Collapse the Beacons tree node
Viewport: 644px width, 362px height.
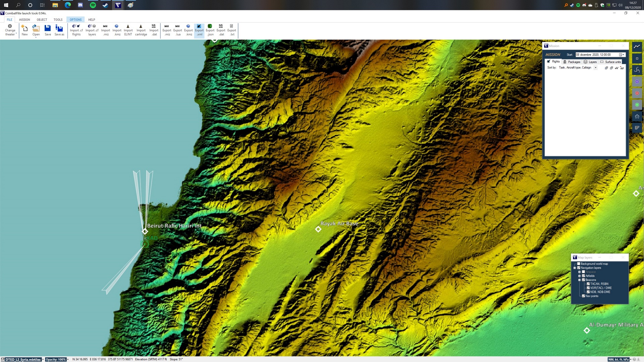[579, 280]
